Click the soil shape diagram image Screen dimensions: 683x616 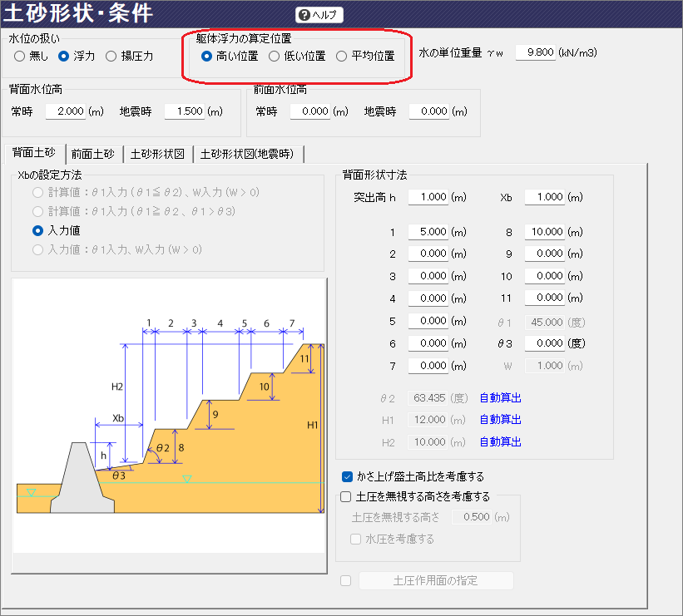[x=169, y=416]
